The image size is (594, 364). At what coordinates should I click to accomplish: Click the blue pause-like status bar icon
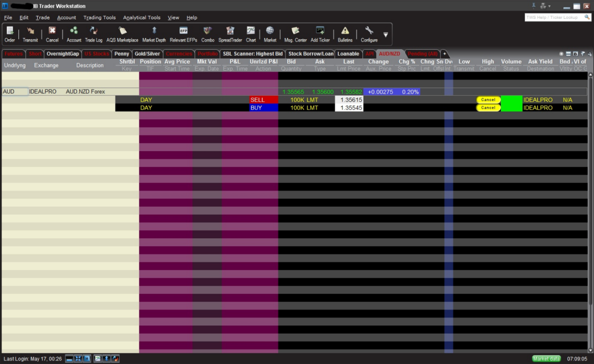coord(87,358)
